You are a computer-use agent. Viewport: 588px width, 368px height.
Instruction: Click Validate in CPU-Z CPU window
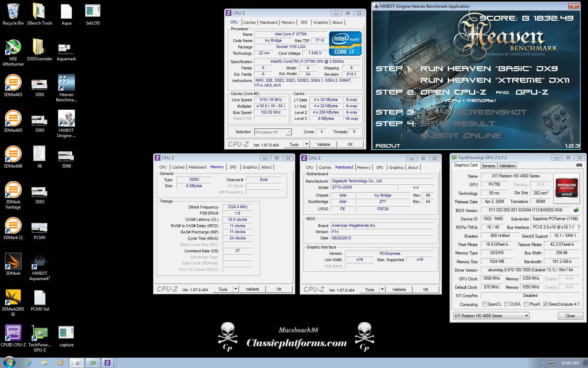click(x=323, y=144)
